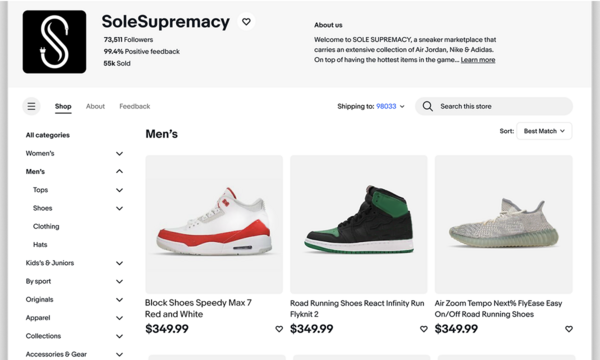Expand the Women's category
Image resolution: width=600 pixels, height=360 pixels.
[119, 154]
